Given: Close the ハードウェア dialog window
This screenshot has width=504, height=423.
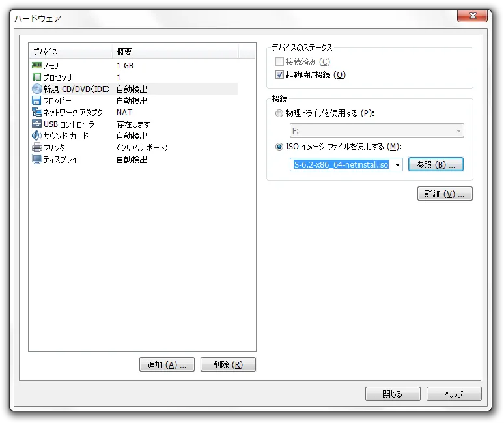Looking at the screenshot, I should 472,16.
